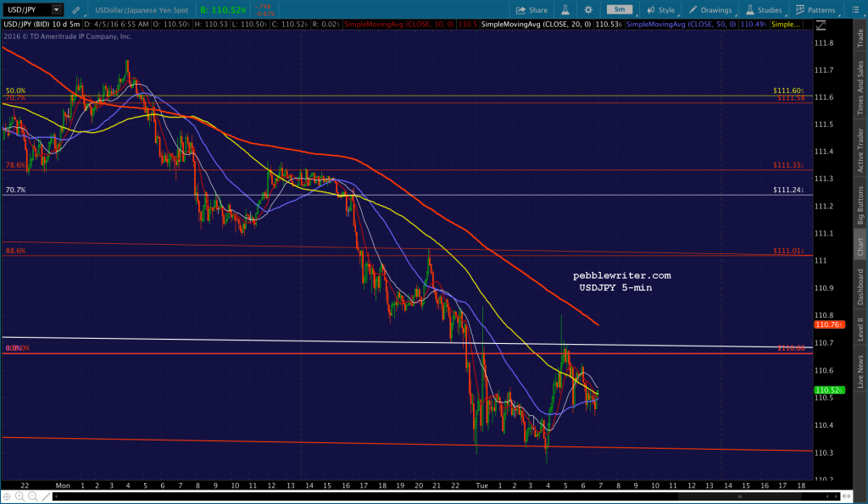Click the $111.60 Fibonacci level label
868x504 pixels.
point(788,91)
